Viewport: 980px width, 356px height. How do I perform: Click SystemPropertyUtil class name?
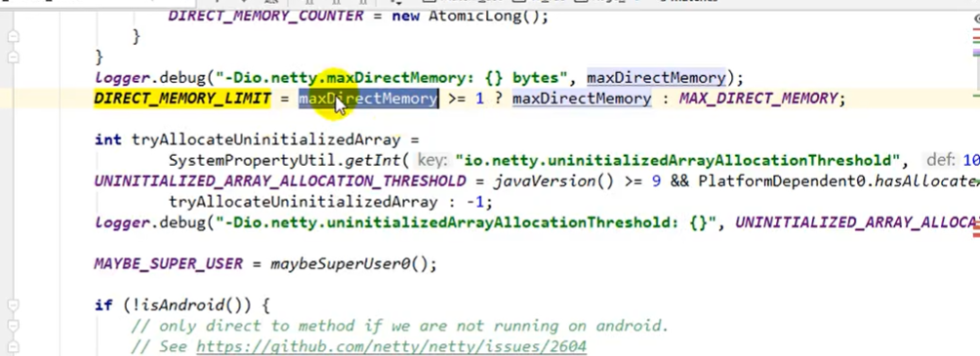254,161
